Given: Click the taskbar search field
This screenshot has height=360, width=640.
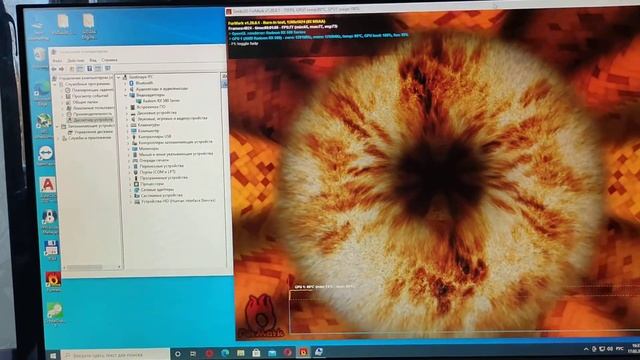Looking at the screenshot, I should point(116,355).
